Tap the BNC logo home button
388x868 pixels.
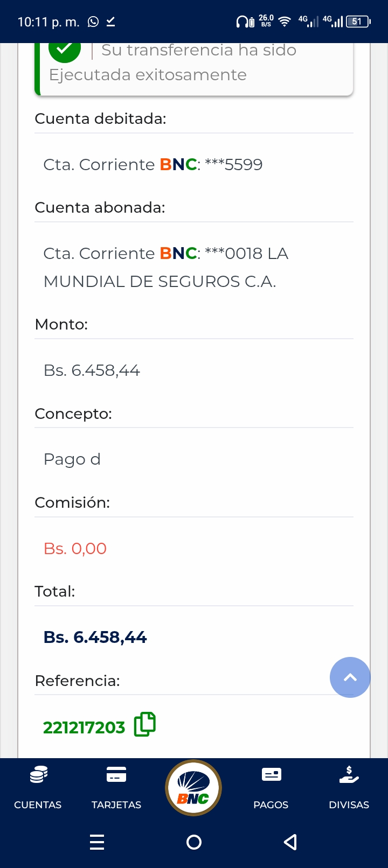point(193,788)
